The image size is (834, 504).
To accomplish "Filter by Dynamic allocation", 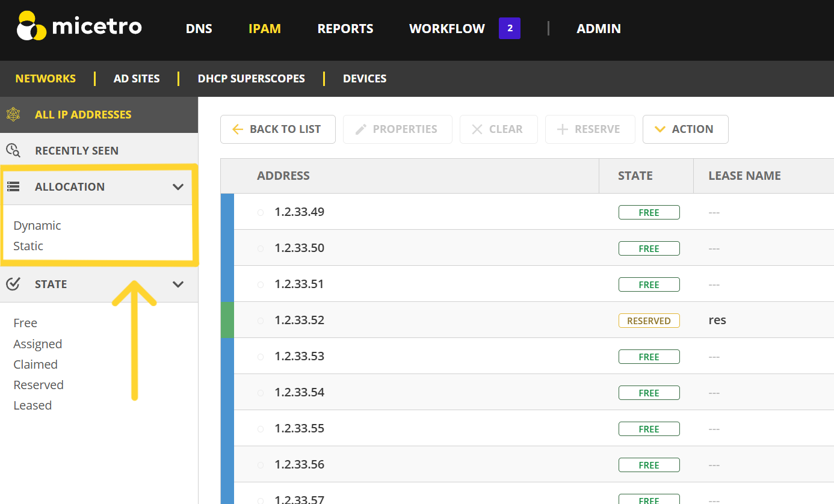I will pyautogui.click(x=37, y=226).
